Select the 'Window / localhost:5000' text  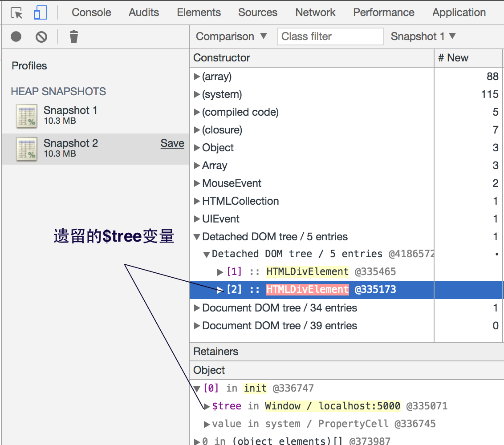click(x=333, y=406)
